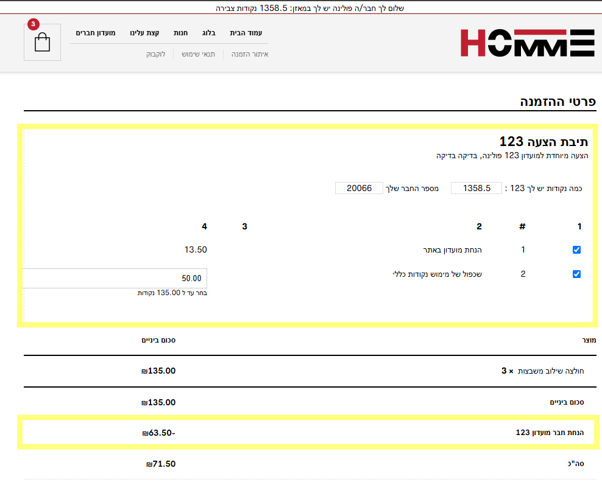Screen dimensions: 602x488
Task: Click the red cart count badge
Action: point(33,24)
